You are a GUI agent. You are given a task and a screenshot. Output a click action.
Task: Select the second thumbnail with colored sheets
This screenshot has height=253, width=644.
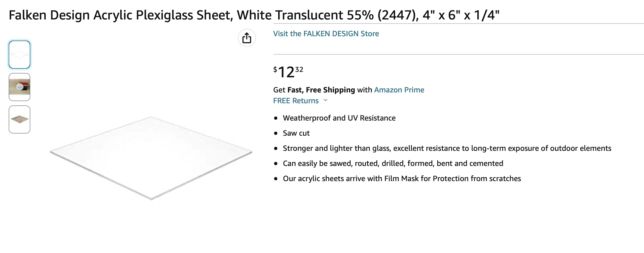point(19,87)
